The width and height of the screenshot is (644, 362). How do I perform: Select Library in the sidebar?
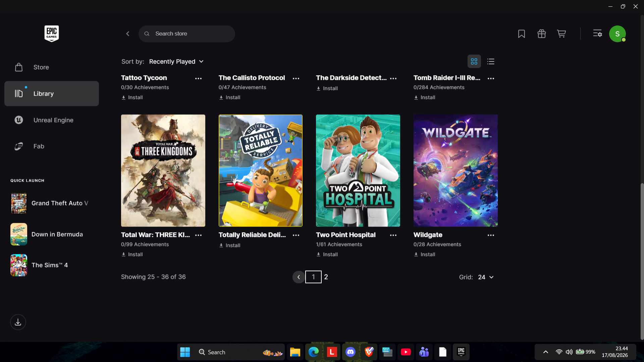[x=52, y=94]
